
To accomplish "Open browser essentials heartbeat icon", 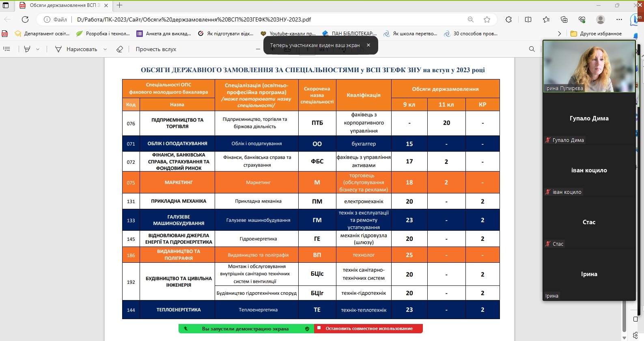I will (x=582, y=19).
